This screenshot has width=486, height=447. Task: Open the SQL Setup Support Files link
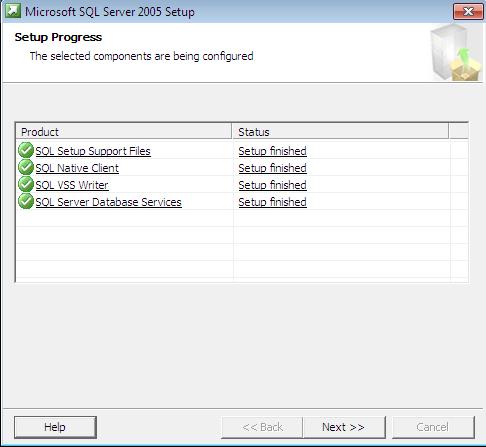[93, 151]
